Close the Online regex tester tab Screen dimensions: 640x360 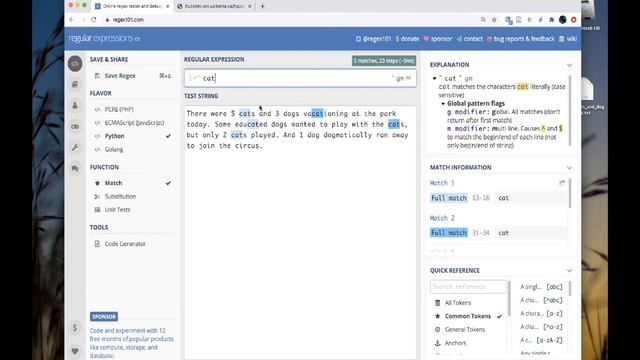pos(167,6)
